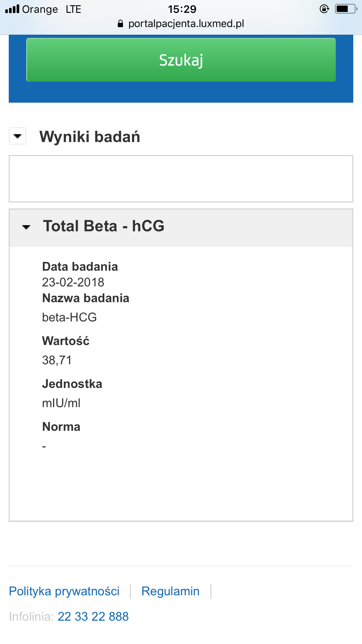Screen dimensions: 362x644
Task: Tap the battery icon in status bar
Action: pos(346,9)
